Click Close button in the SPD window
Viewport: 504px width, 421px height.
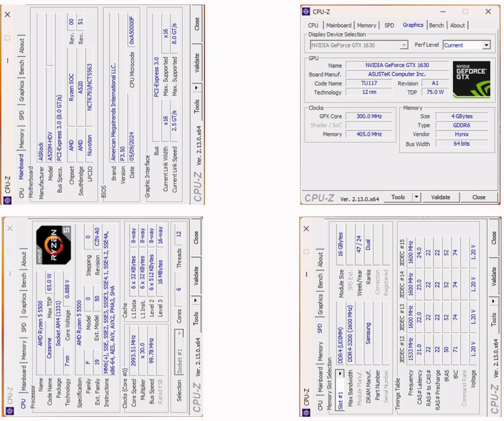(x=494, y=238)
